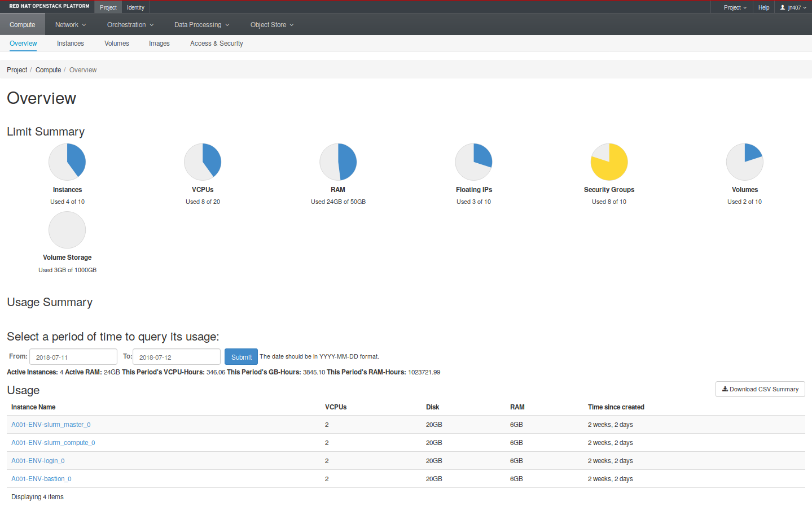Screen dimensions: 812x506
Task: Expand the Orchestration dropdown menu
Action: pos(130,25)
